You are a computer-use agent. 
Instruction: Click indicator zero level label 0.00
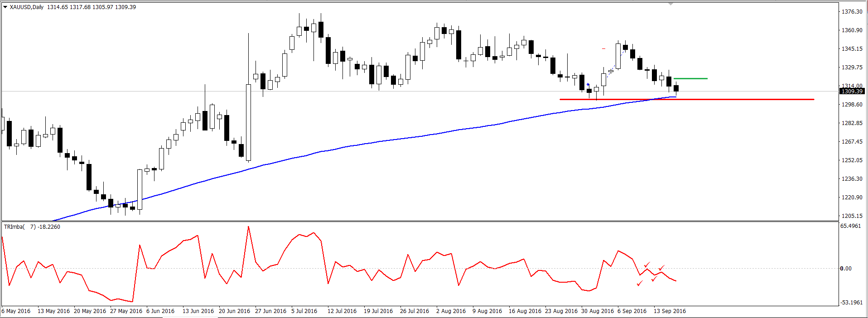tap(845, 269)
